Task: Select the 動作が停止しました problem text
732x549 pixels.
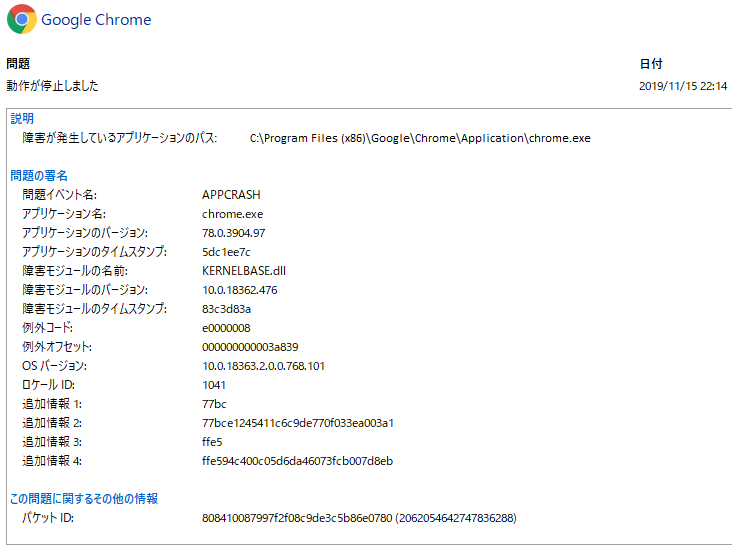Action: [x=52, y=85]
